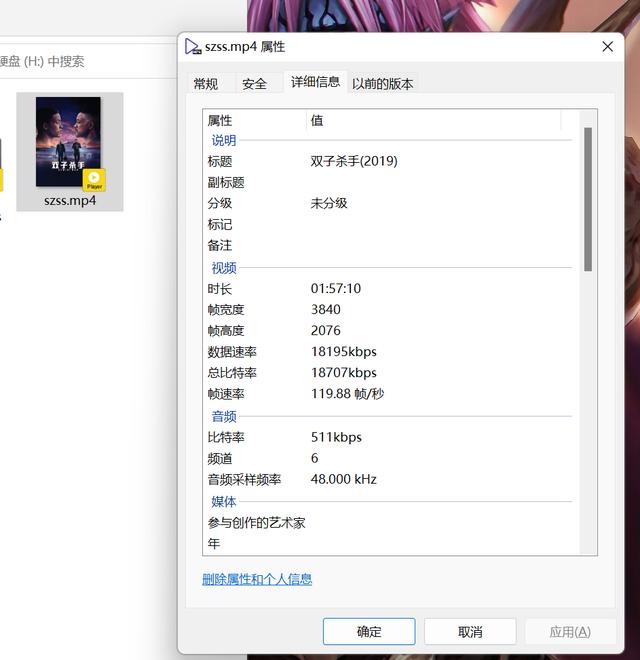Switch to the 常规 tab
Viewport: 640px width, 660px height.
[206, 83]
